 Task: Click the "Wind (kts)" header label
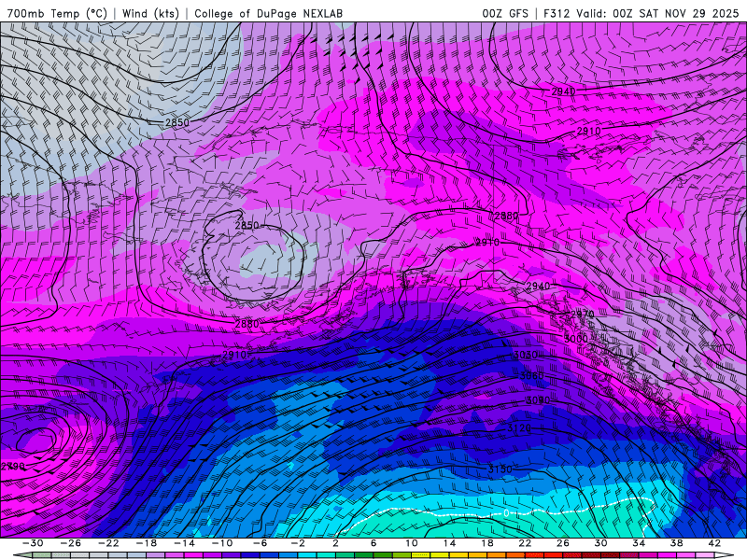[150, 13]
